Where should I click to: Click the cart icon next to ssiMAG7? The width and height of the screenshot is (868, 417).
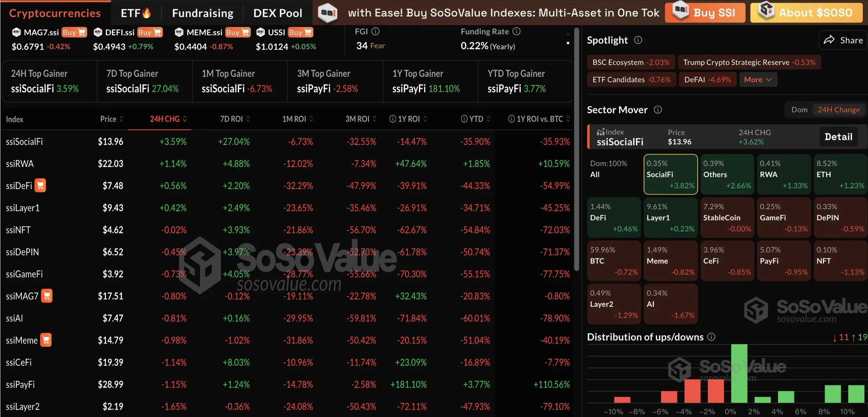pos(47,296)
